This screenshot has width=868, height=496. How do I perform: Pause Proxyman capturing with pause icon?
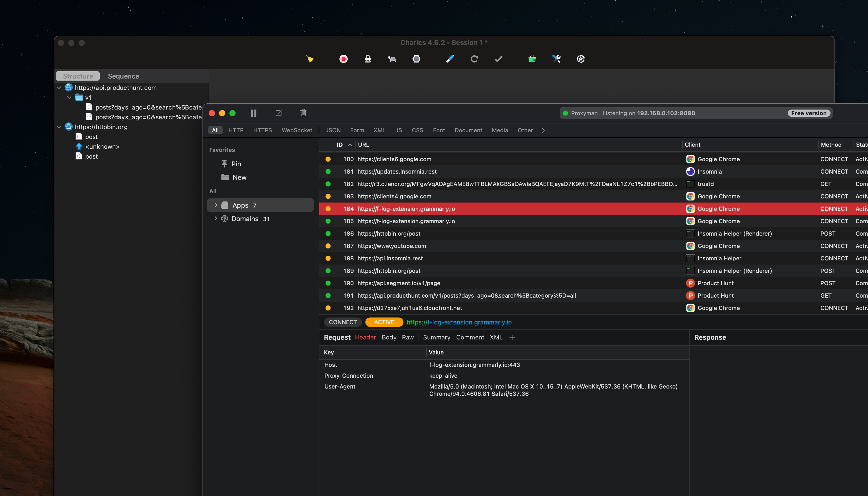click(253, 113)
